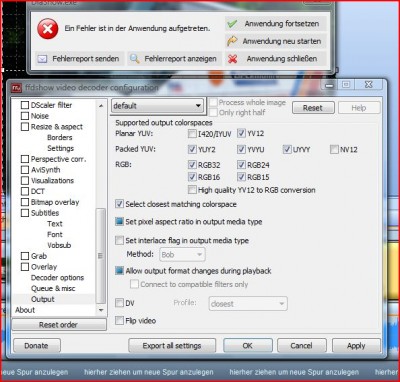This screenshot has height=382, width=400.
Task: Click the red X Anwendung schließen icon
Action: (232, 59)
